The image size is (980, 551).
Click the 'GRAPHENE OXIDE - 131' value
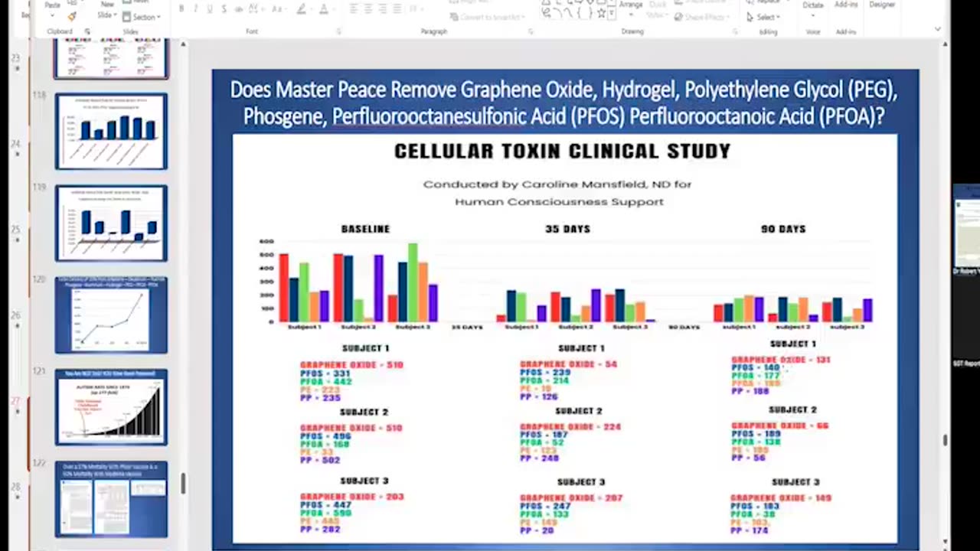[x=781, y=360]
